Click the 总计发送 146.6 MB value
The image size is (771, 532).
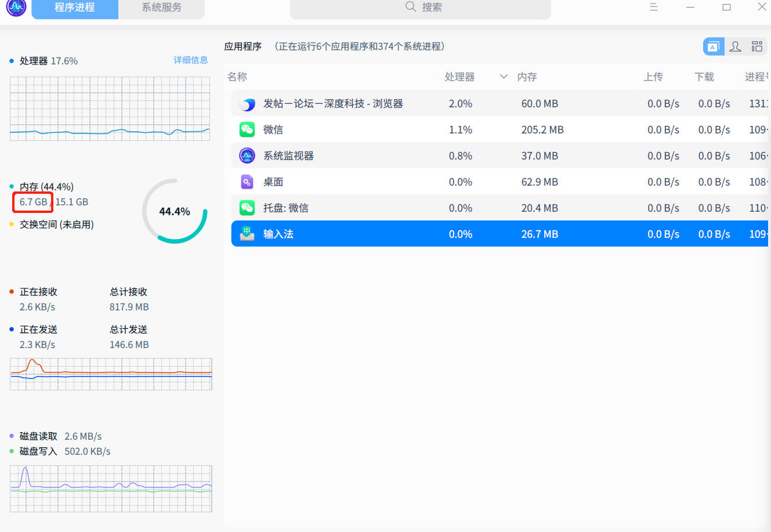(x=129, y=345)
